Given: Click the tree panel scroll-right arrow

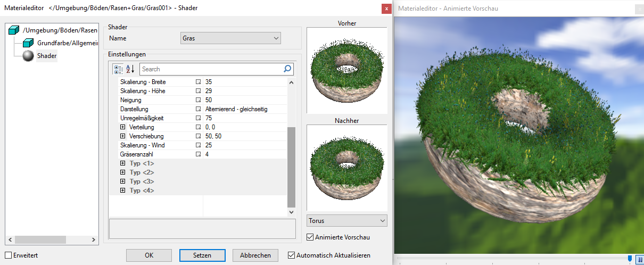Looking at the screenshot, I should pos(93,239).
